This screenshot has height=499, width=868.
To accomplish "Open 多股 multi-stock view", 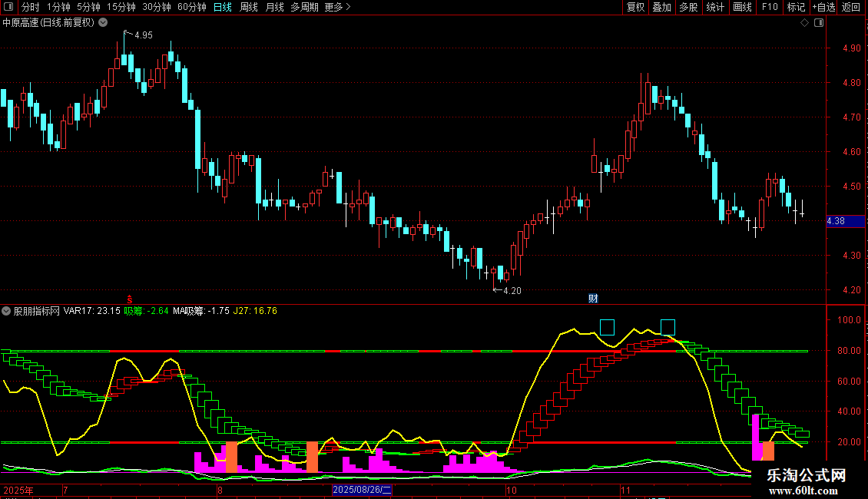I will point(688,7).
